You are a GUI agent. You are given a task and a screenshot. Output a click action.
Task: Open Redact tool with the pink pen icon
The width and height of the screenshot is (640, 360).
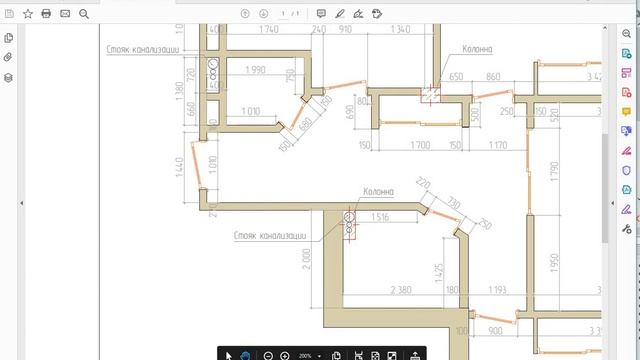[x=627, y=151]
